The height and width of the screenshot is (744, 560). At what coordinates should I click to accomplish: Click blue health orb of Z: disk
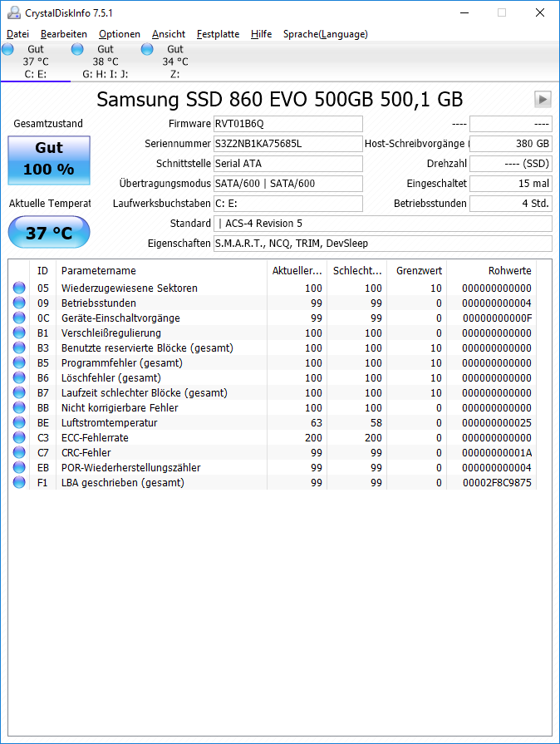pyautogui.click(x=147, y=49)
